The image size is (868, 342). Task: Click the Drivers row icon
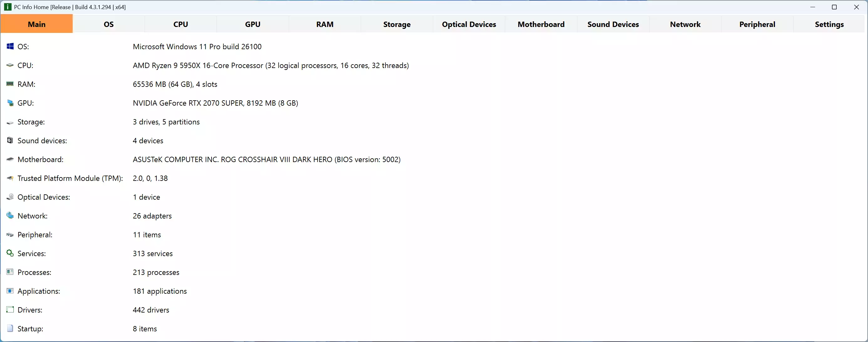pos(10,310)
